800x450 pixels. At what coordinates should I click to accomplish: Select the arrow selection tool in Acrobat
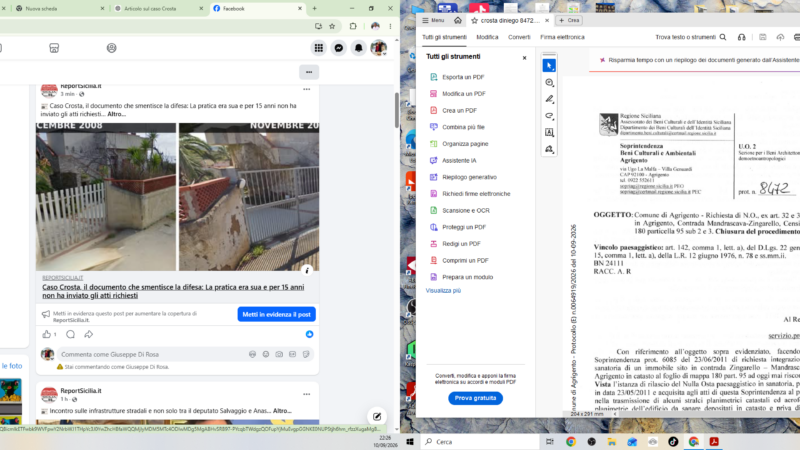549,66
